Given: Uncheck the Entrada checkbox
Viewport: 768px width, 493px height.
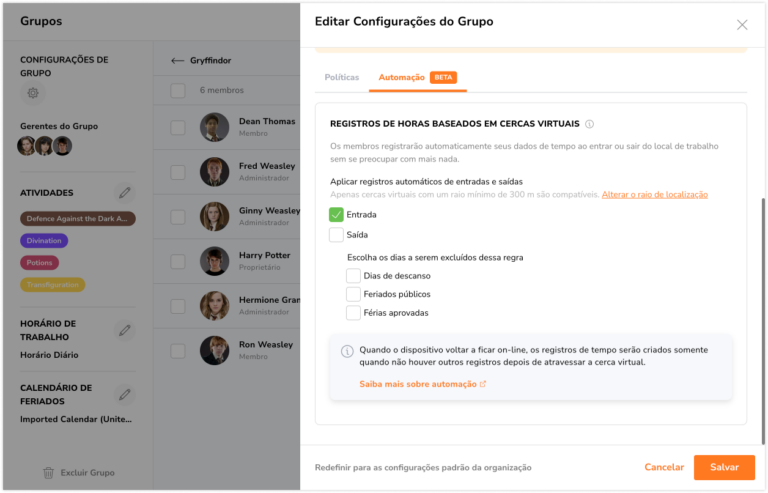Looking at the screenshot, I should [x=336, y=214].
